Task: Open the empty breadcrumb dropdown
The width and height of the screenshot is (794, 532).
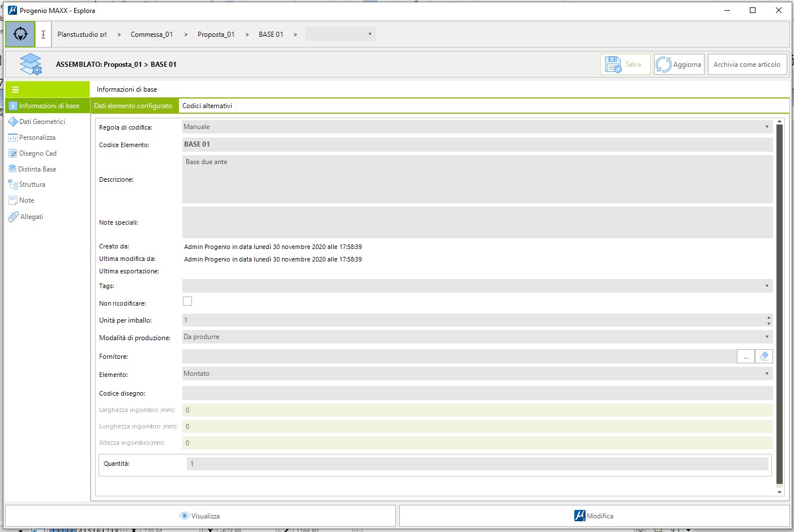Action: click(340, 34)
